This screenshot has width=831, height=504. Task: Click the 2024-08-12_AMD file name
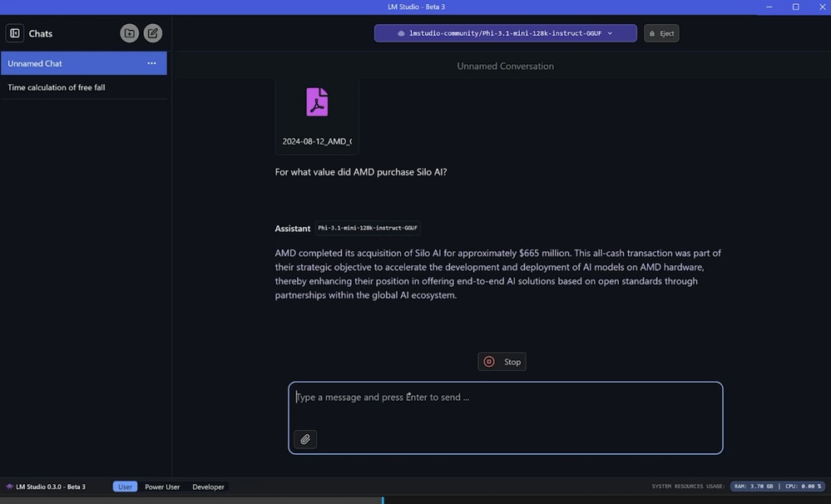point(317,141)
